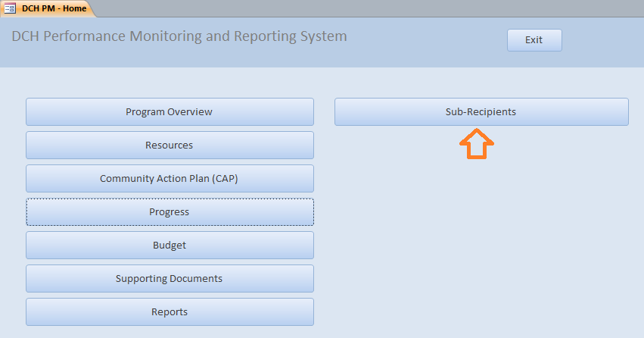The height and width of the screenshot is (338, 644).
Task: Exit the application via Exit button
Action: pos(534,40)
